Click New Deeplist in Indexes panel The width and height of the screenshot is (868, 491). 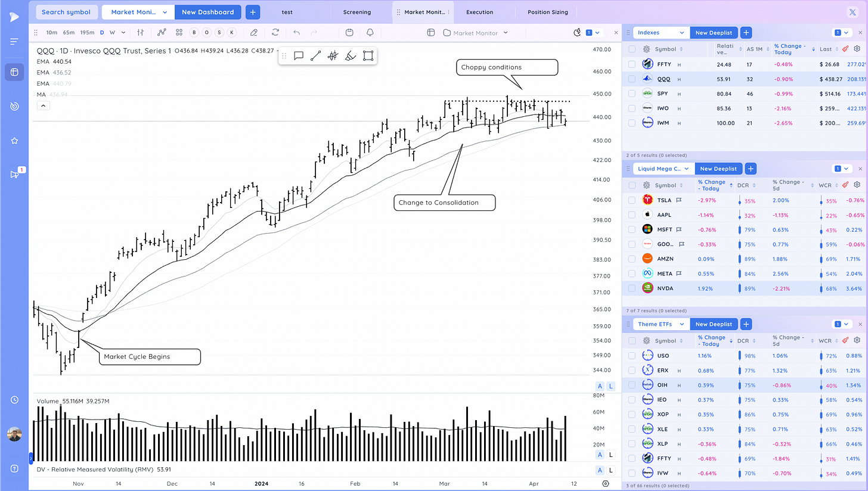(x=714, y=33)
